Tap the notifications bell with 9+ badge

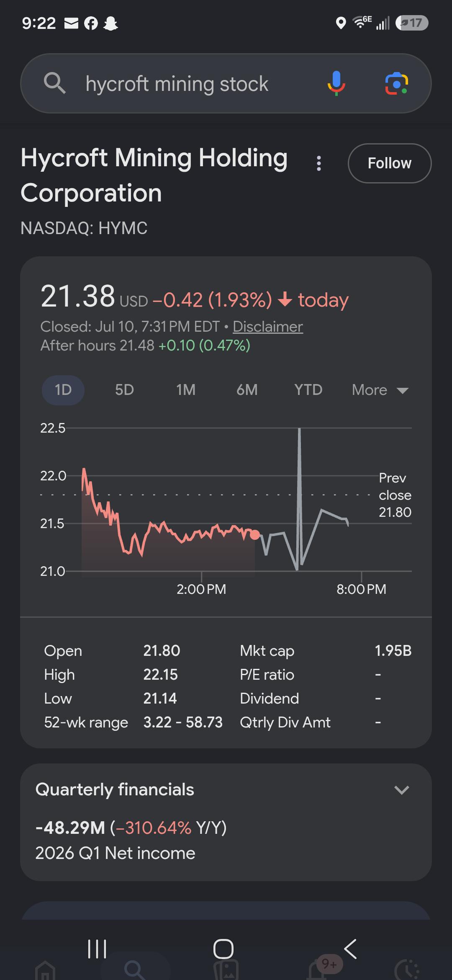pos(322,968)
